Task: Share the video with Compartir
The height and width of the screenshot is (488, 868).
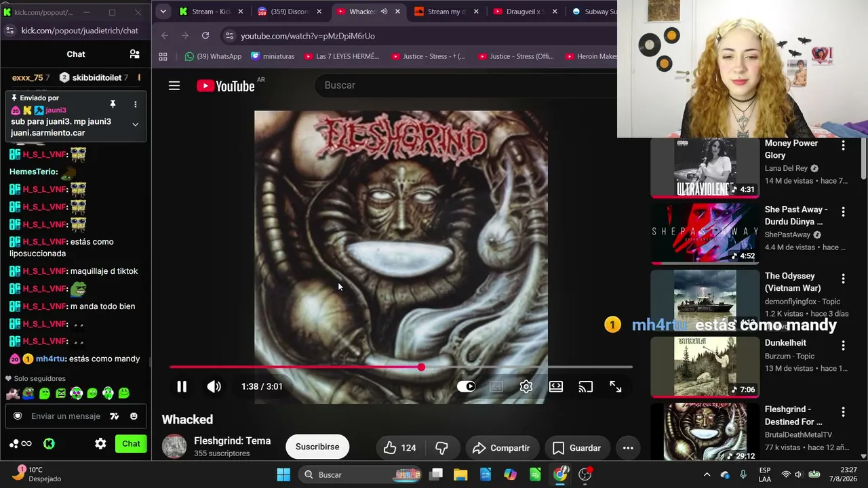Action: click(502, 448)
